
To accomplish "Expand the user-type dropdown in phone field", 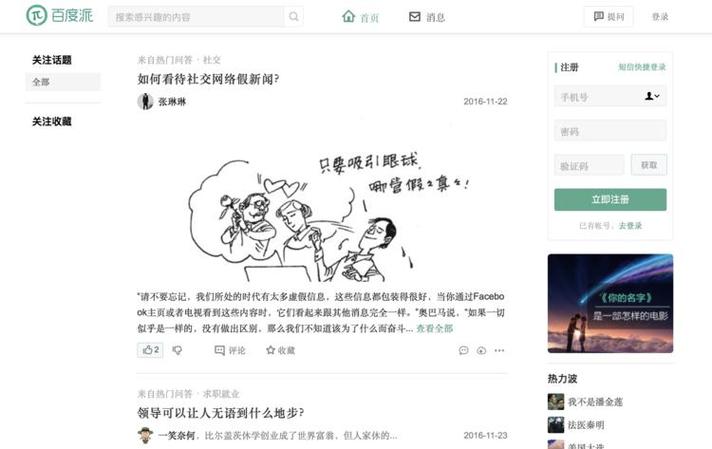I will [652, 96].
